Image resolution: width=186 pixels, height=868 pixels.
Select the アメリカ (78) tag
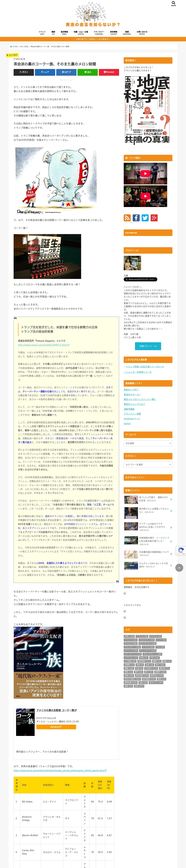point(142,636)
